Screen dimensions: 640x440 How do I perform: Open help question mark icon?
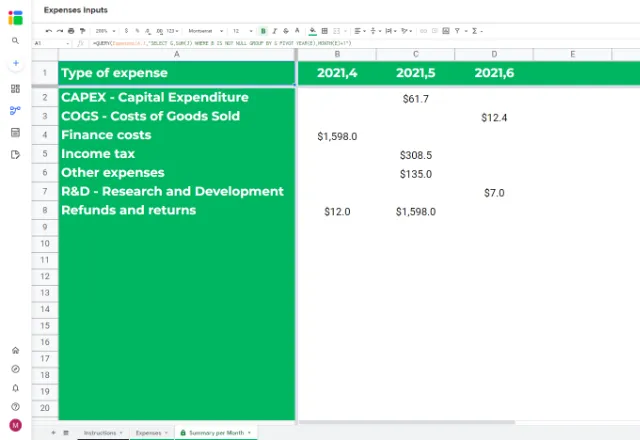click(x=16, y=407)
